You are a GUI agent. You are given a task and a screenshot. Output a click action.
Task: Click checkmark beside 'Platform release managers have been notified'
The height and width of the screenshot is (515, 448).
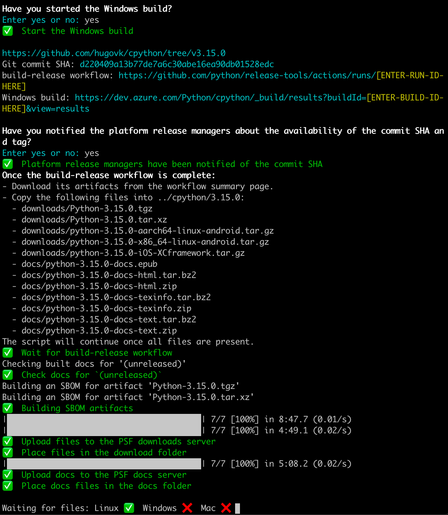pos(7,164)
